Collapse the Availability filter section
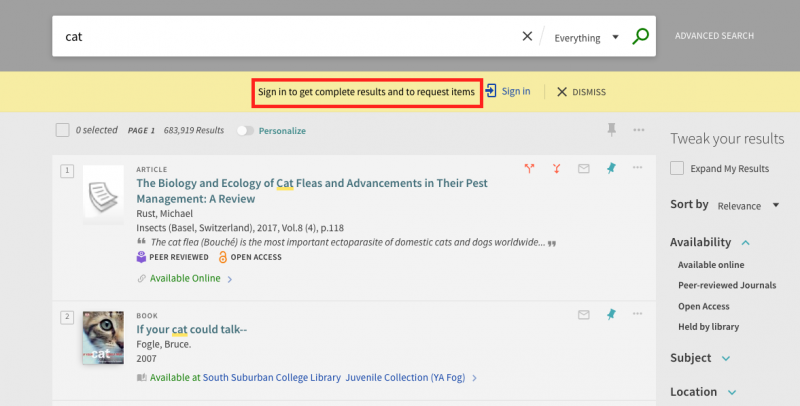This screenshot has height=406, width=800. 746,243
